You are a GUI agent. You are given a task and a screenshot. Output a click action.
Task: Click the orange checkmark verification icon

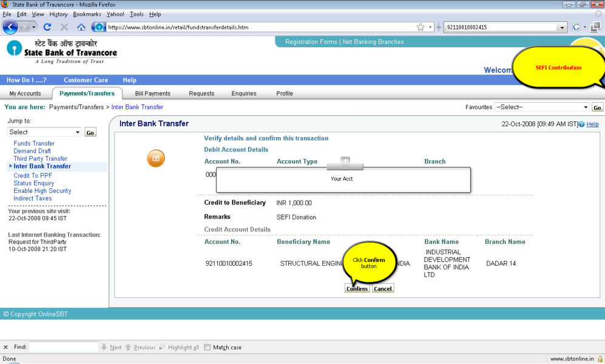point(156,158)
